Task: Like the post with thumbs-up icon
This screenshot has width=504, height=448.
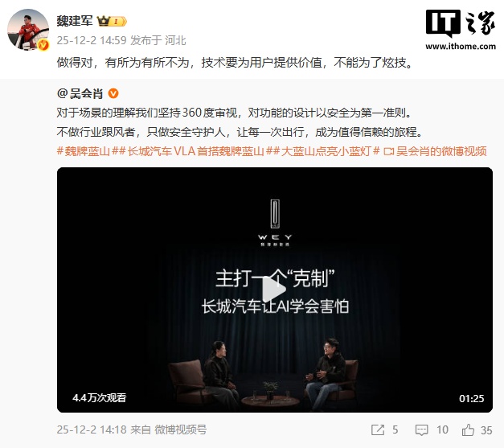Action: click(x=468, y=430)
